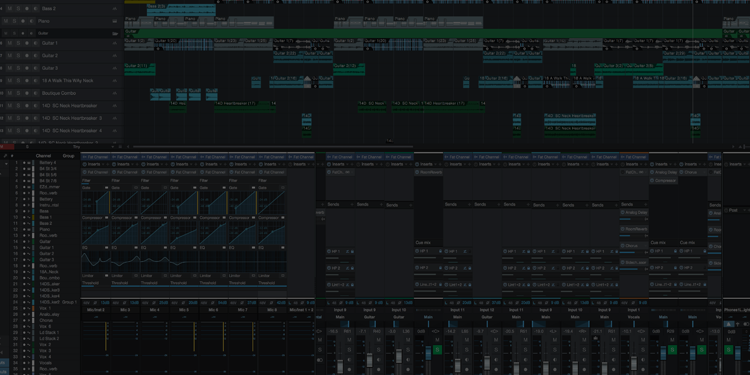
Task: Open the wrench options in channel list header
Action: [6, 156]
